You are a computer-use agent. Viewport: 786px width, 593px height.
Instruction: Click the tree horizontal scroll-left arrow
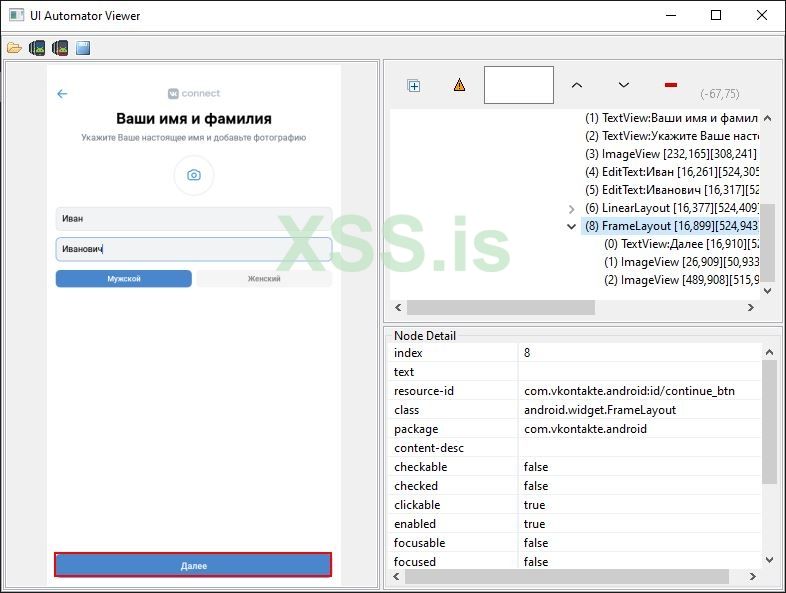point(398,307)
